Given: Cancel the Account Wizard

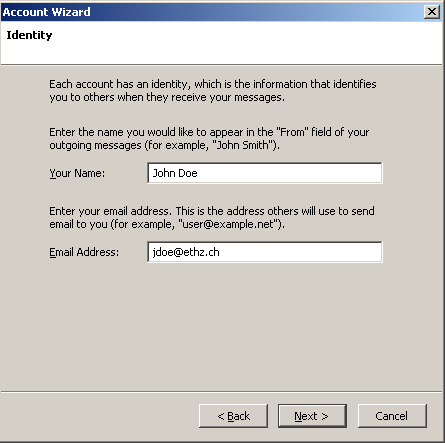Looking at the screenshot, I should [x=392, y=416].
